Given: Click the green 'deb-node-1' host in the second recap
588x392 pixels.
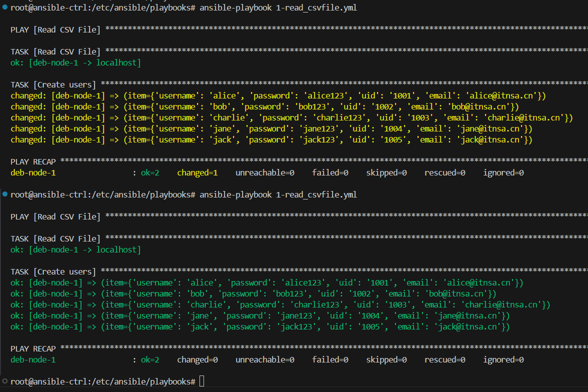Looking at the screenshot, I should 33,359.
